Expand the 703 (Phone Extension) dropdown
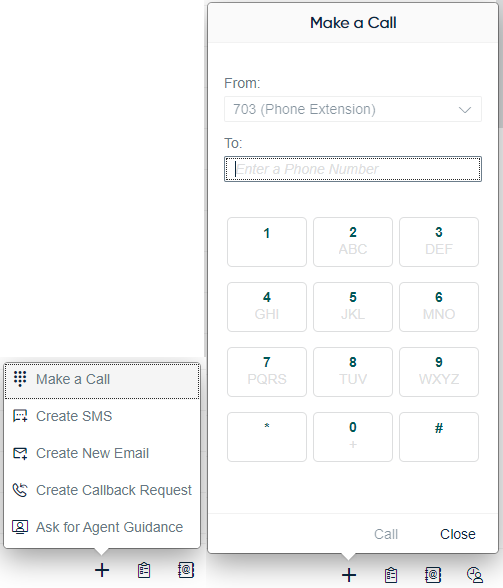This screenshot has height=588, width=503. pyautogui.click(x=353, y=109)
